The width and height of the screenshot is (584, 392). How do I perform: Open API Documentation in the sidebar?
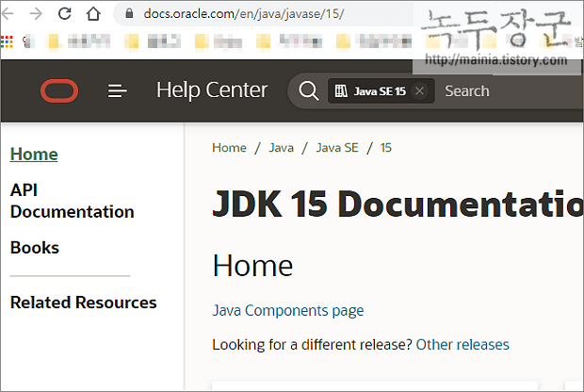click(72, 201)
